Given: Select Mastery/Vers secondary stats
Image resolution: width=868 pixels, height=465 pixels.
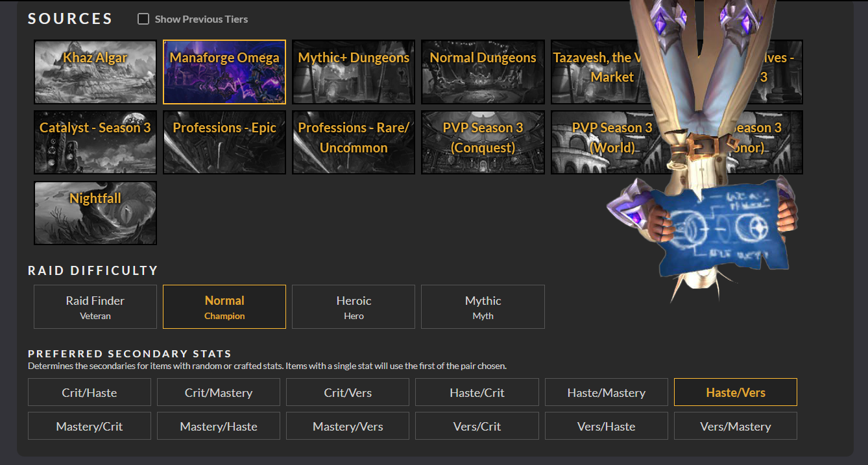Looking at the screenshot, I should pos(348,426).
